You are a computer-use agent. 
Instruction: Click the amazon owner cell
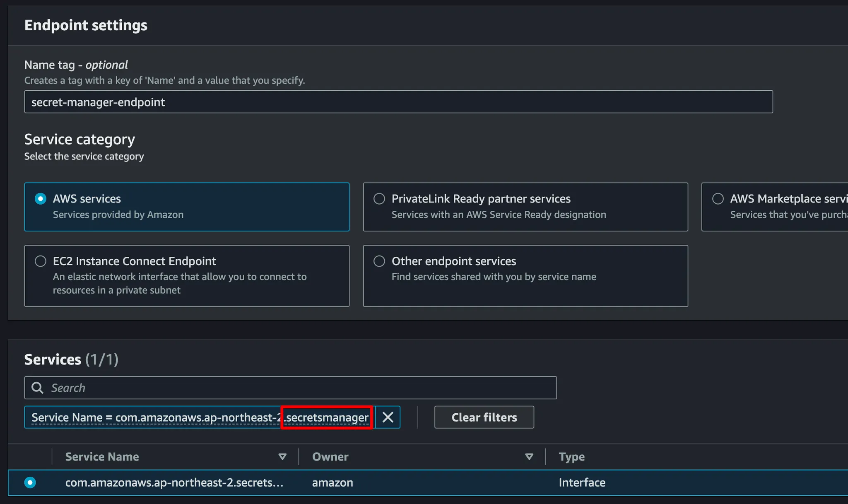tap(332, 482)
